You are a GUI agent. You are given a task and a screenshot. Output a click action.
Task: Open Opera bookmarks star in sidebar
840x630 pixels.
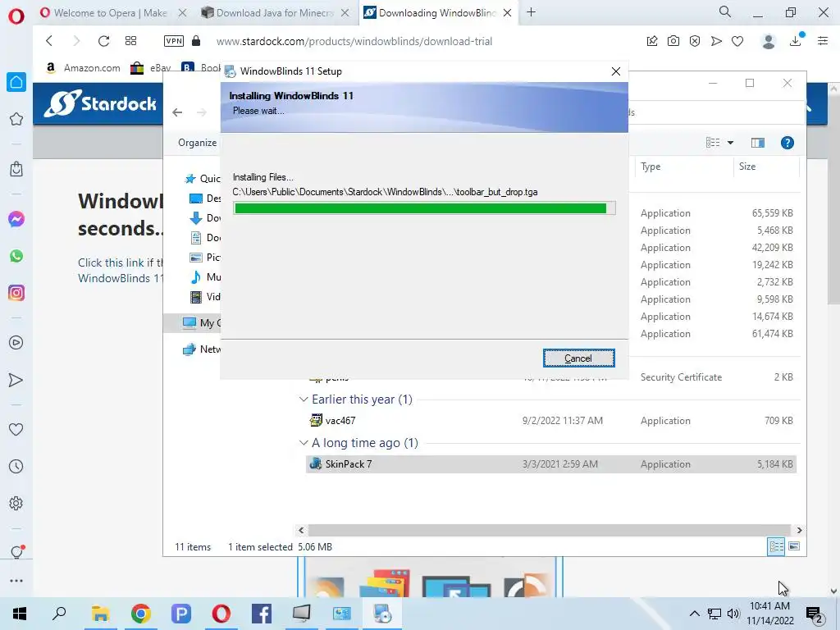pos(16,119)
